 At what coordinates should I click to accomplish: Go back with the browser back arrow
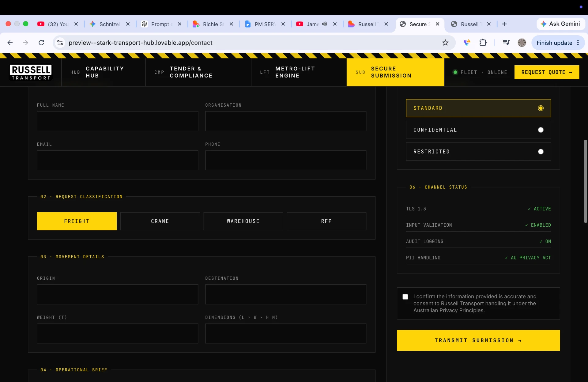coord(10,43)
